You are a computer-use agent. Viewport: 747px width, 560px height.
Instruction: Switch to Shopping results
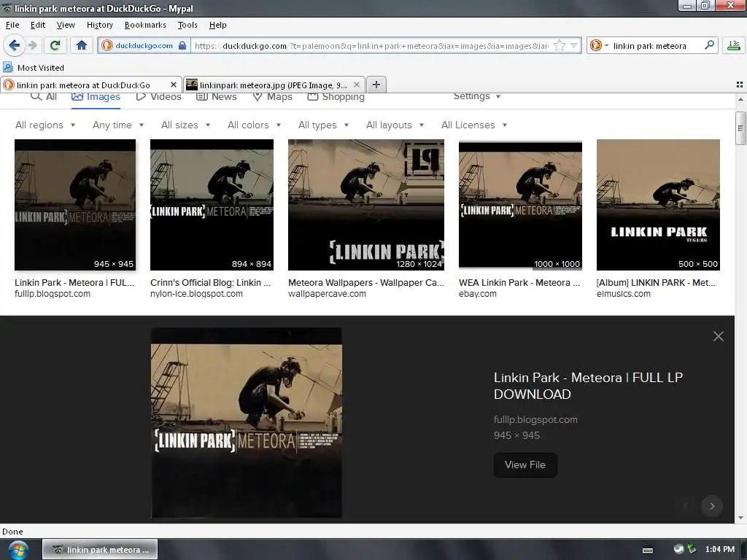[x=336, y=97]
